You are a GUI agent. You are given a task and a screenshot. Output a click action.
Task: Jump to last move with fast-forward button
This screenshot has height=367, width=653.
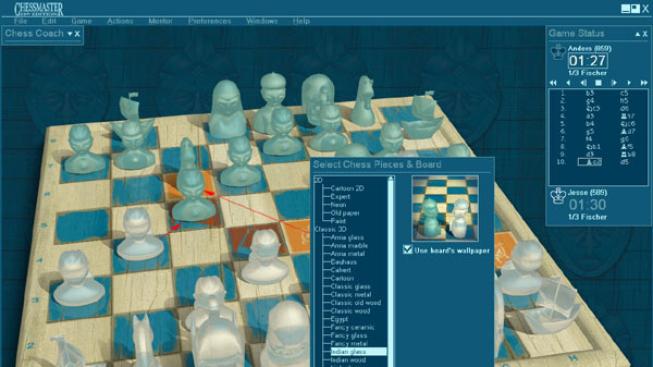(x=644, y=83)
